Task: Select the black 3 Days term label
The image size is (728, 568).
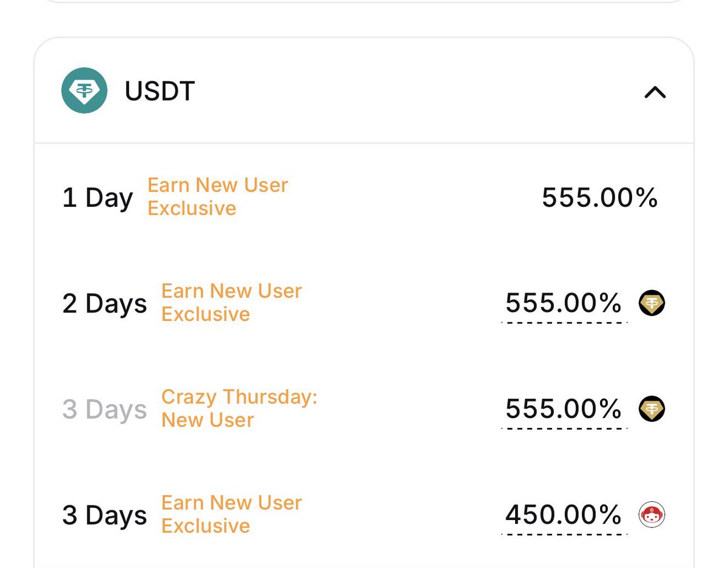Action: (x=104, y=515)
